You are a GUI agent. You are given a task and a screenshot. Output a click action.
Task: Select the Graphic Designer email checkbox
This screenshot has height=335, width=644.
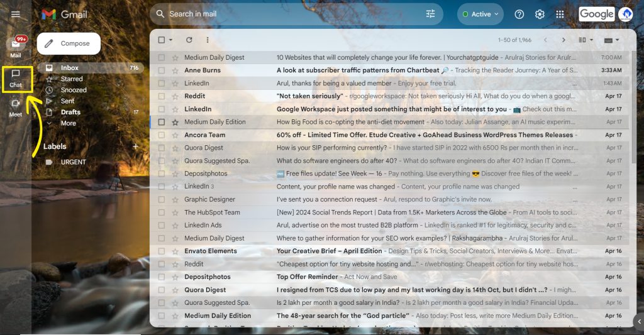point(162,199)
